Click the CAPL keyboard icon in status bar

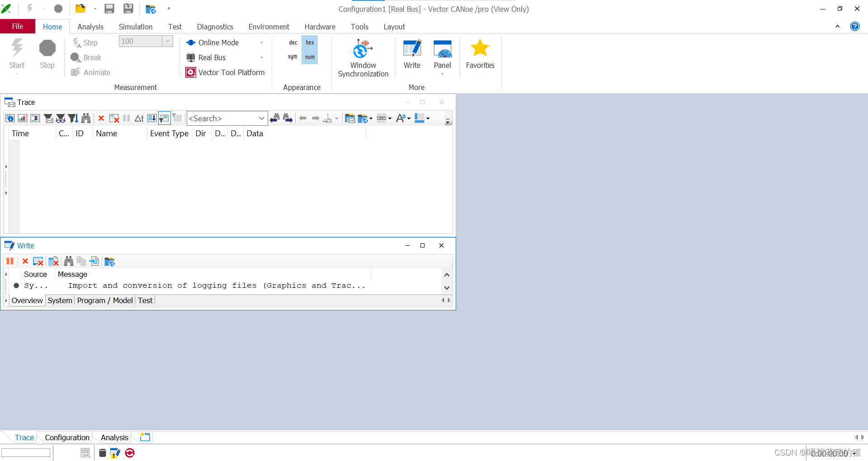pyautogui.click(x=85, y=453)
